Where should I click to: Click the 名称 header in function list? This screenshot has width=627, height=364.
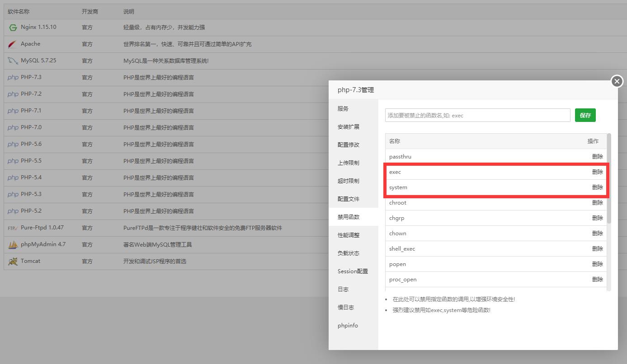(395, 141)
